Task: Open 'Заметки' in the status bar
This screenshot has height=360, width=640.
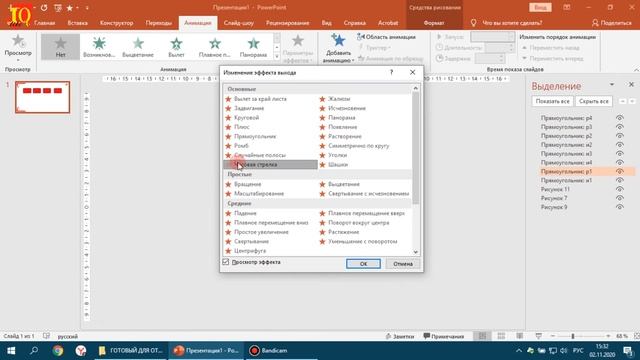Action: [x=400, y=336]
